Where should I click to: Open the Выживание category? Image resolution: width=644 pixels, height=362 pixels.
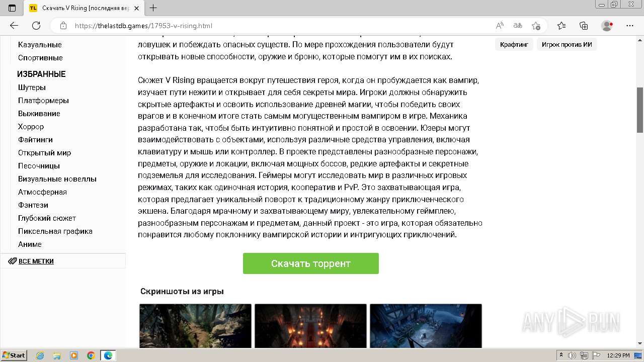coord(39,114)
